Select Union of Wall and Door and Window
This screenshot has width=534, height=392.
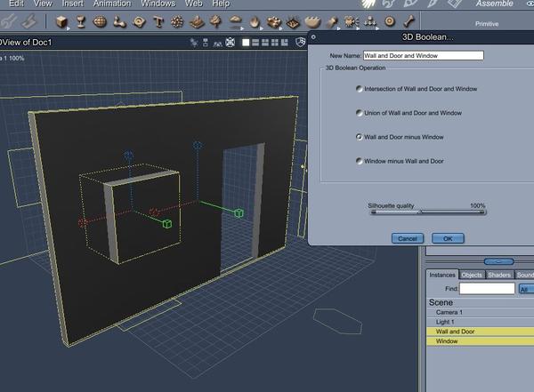(359, 113)
